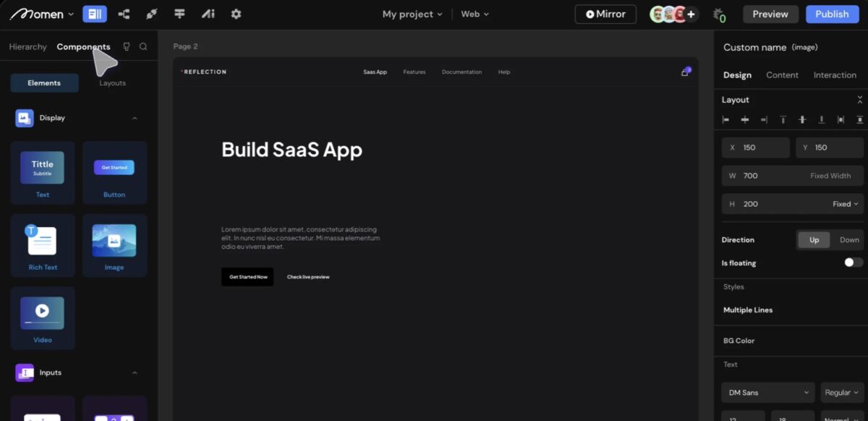Image resolution: width=868 pixels, height=421 pixels.
Task: Set Direction to Up
Action: (x=814, y=240)
